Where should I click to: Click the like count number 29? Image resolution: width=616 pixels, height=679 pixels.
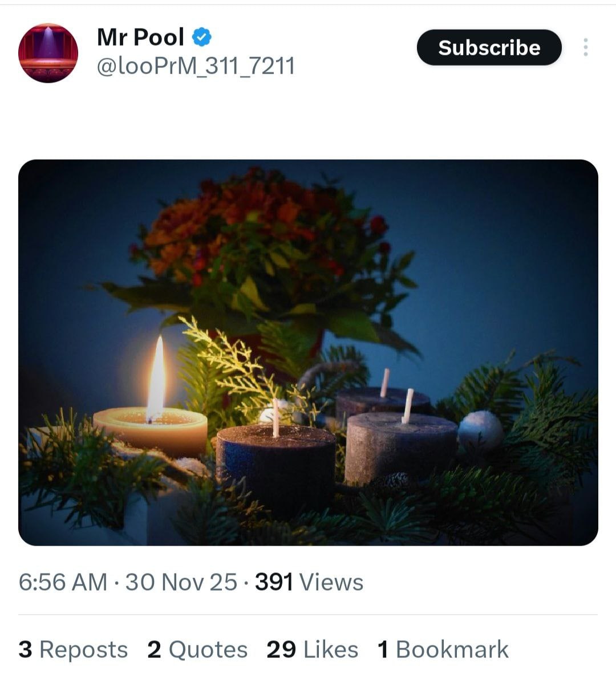pyautogui.click(x=281, y=649)
